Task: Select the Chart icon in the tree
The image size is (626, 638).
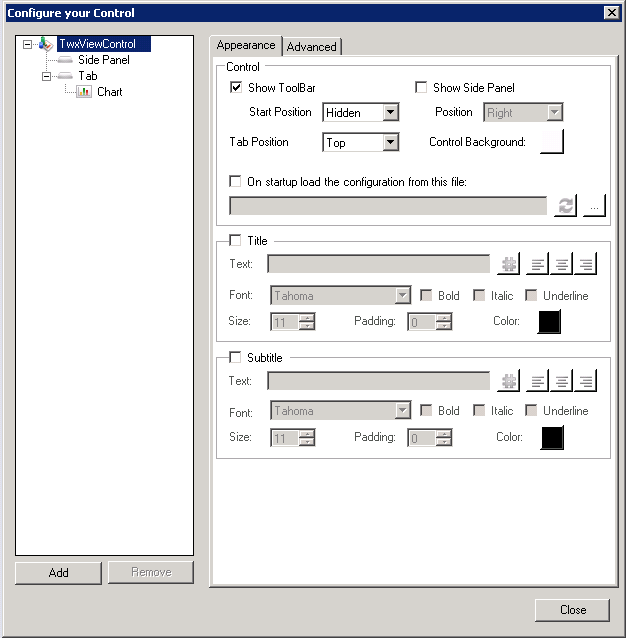Action: point(84,92)
